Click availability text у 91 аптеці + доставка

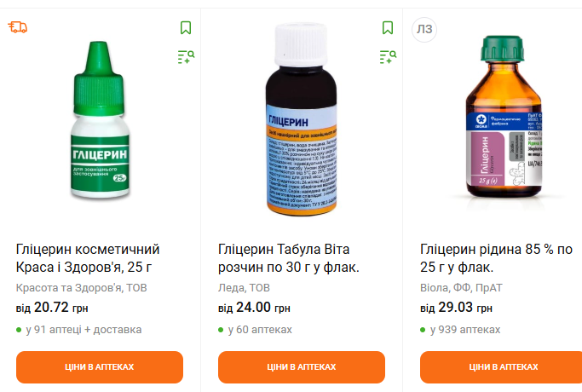coord(84,330)
